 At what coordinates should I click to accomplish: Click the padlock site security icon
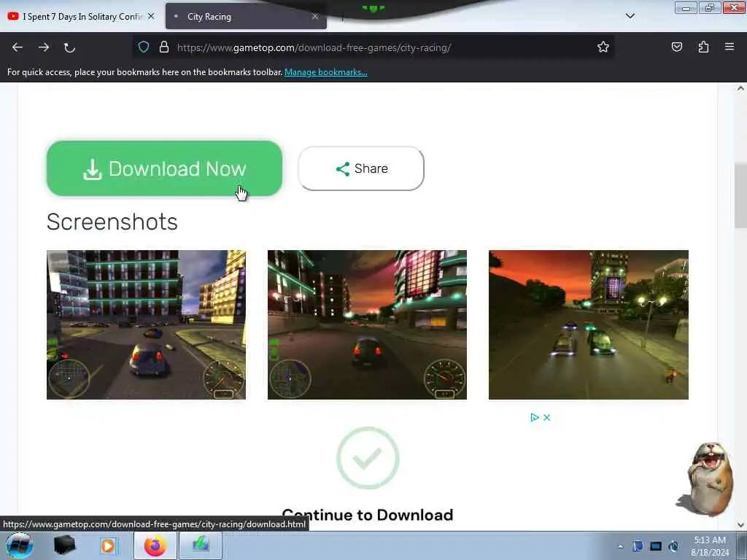[164, 47]
